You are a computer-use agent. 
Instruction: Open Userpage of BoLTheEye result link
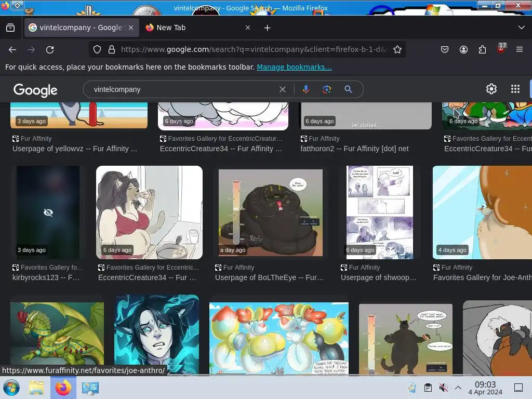[270, 277]
